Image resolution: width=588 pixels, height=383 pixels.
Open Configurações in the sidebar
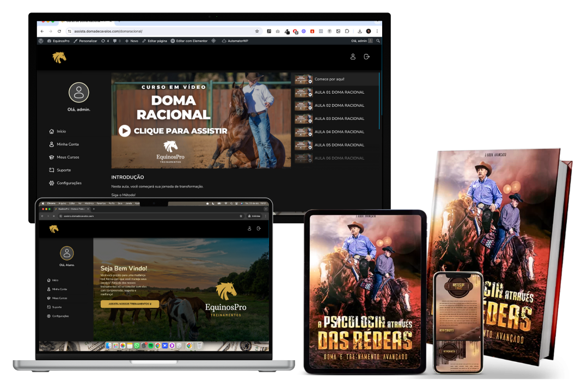pyautogui.click(x=65, y=183)
